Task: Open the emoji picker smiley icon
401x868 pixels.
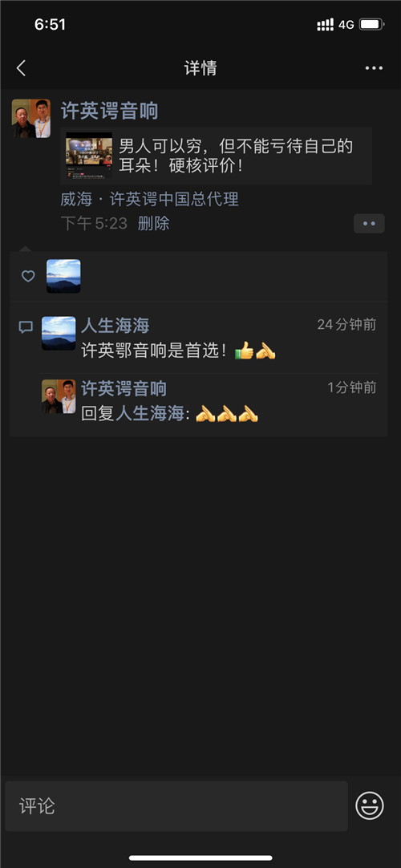Action: [x=370, y=805]
